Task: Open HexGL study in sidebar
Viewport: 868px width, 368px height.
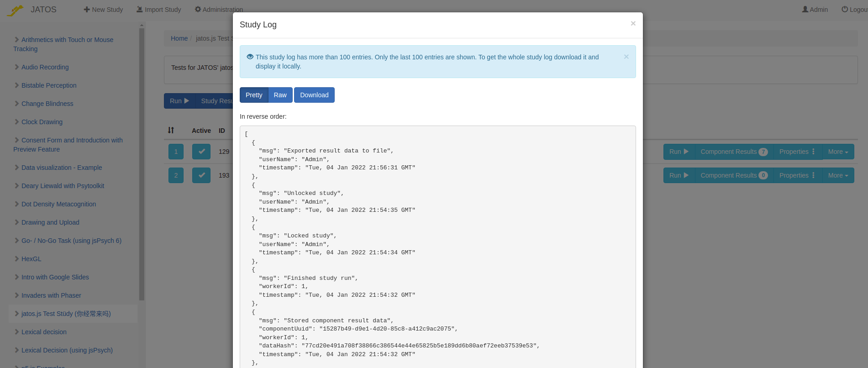Action: (32, 259)
